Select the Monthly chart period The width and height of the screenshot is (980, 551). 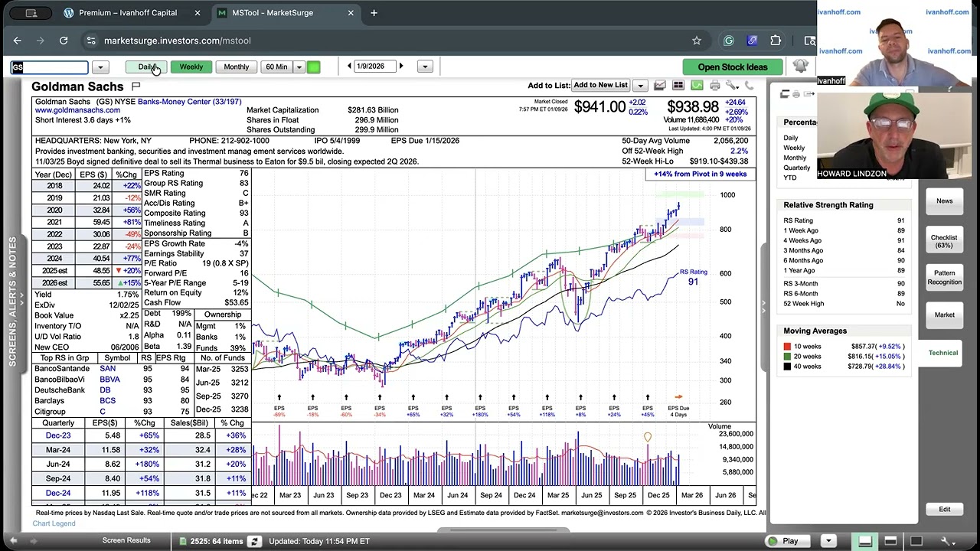(x=237, y=67)
